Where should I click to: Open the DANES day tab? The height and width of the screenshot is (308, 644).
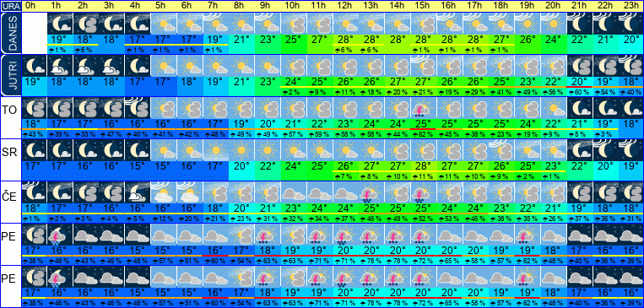click(11, 33)
